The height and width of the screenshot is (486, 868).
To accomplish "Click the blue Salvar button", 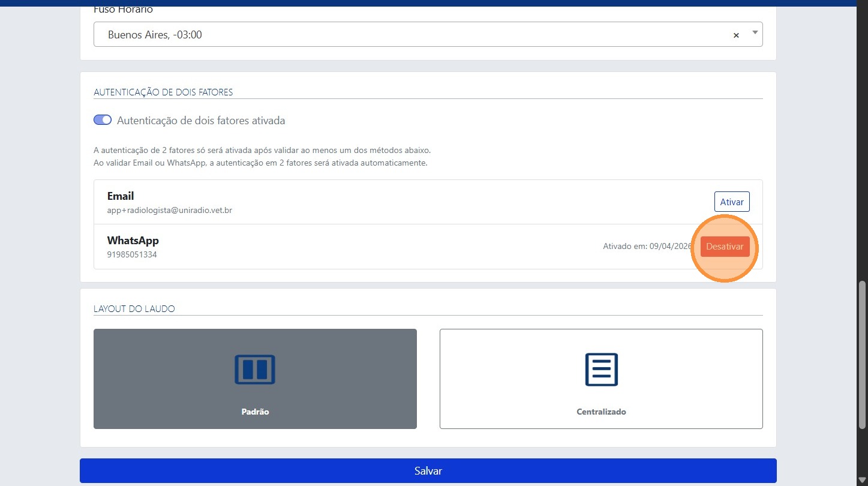I will (x=428, y=471).
